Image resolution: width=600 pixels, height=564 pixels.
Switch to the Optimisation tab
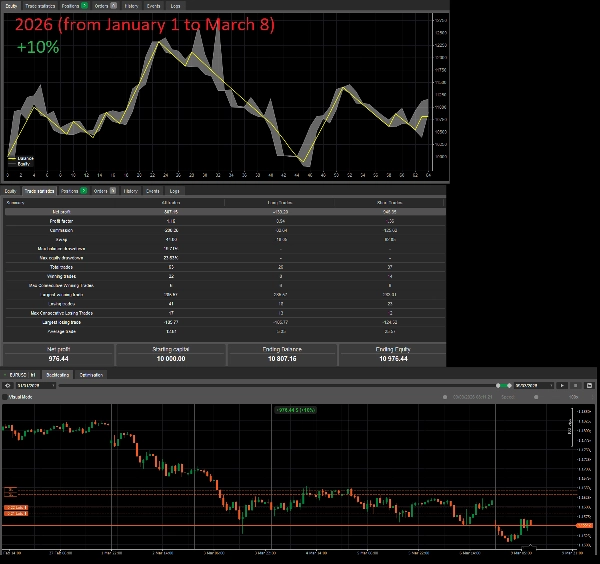click(91, 375)
